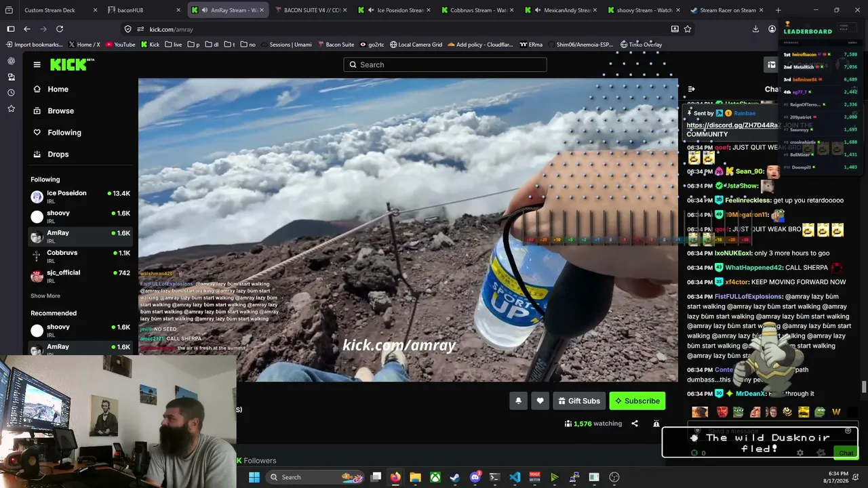Open the 'dl' bookmarks folder
Viewport: 868px width, 488px height.
click(212, 45)
